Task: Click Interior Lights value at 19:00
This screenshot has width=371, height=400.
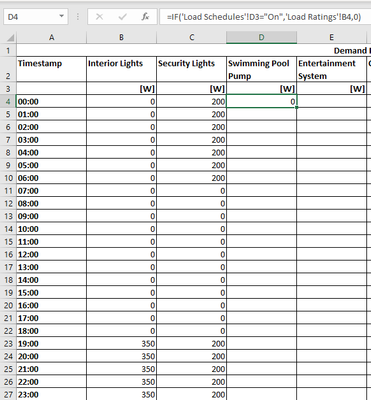Action: coord(121,344)
